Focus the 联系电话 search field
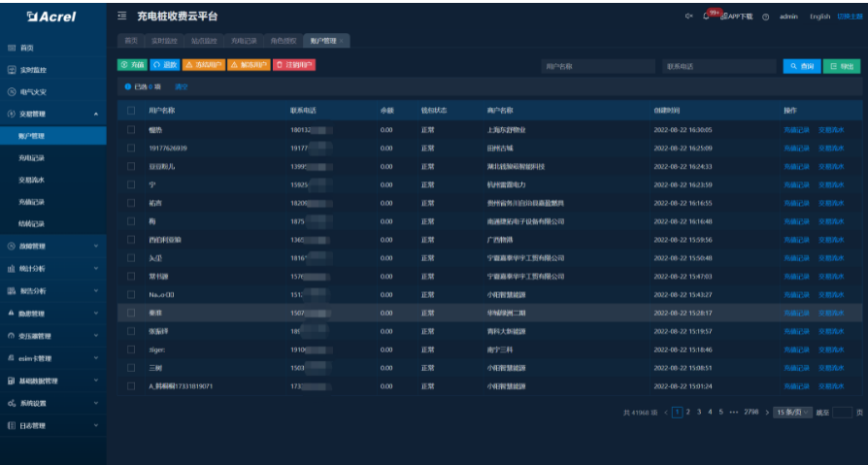 click(719, 66)
